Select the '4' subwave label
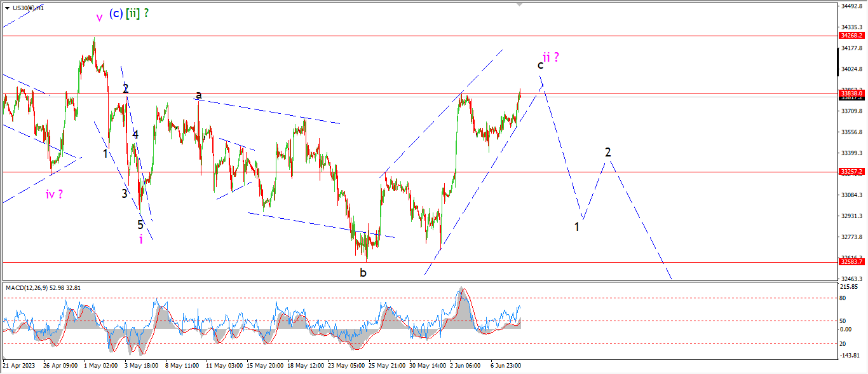 coord(135,134)
